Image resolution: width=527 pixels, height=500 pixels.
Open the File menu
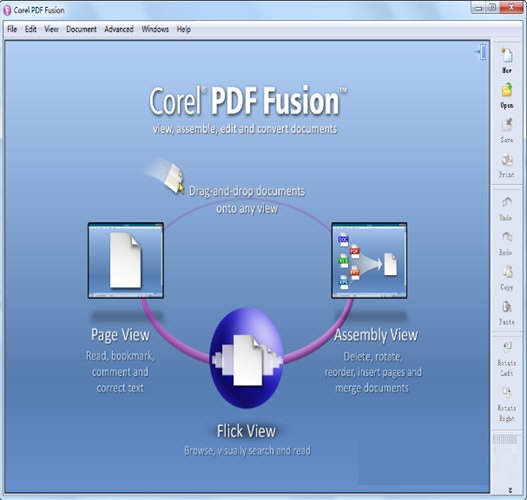12,29
